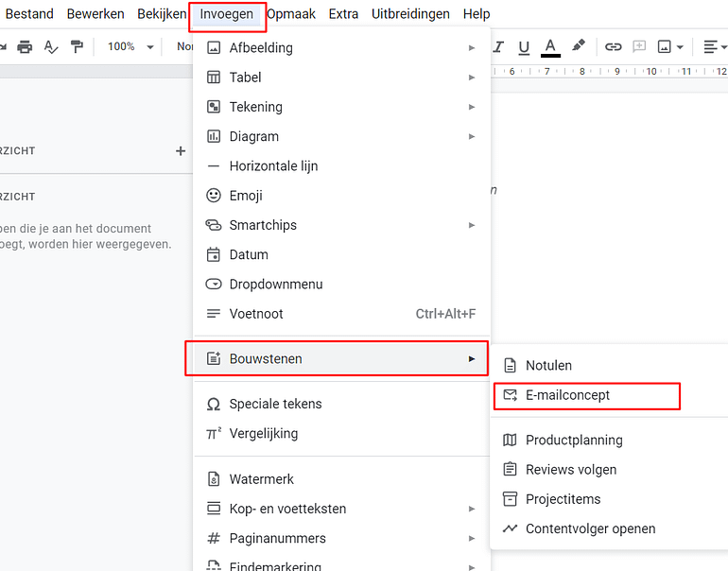728x571 pixels.
Task: Click the Tabel grid icon
Action: 214,78
